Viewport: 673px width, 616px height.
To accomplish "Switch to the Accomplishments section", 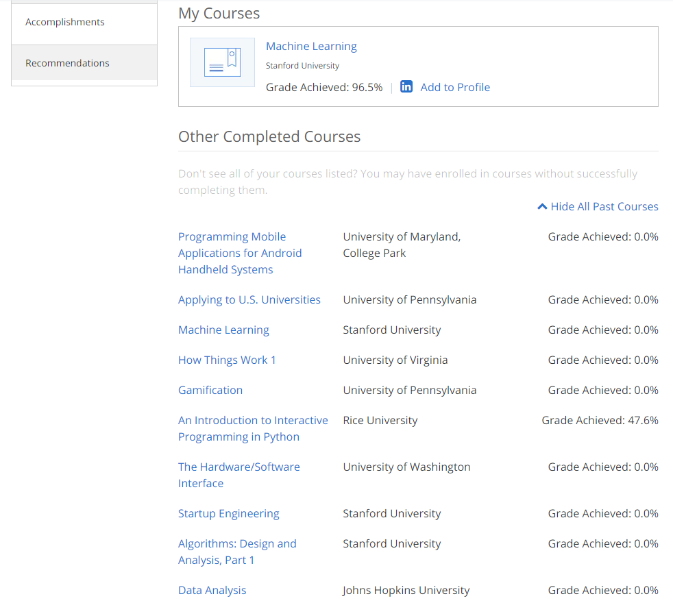I will pos(64,21).
